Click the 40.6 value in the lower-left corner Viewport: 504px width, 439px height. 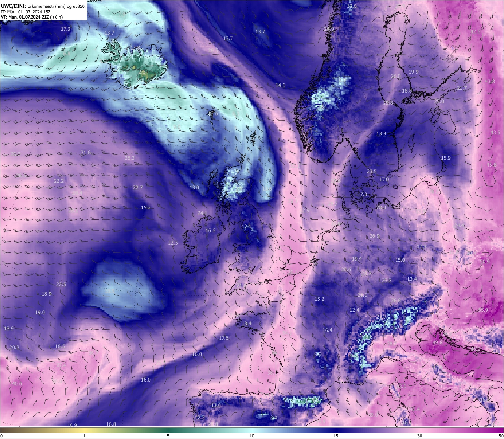(x=17, y=383)
